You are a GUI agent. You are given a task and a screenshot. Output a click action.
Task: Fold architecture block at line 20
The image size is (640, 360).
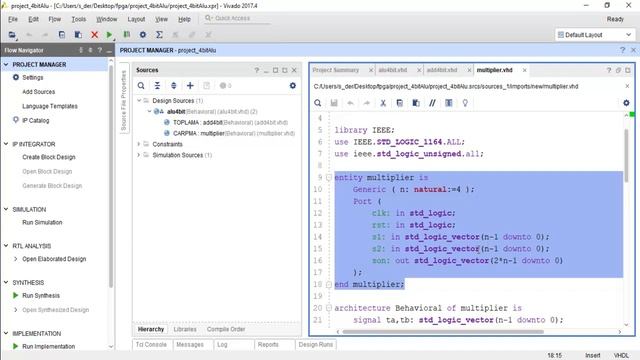tap(329, 308)
